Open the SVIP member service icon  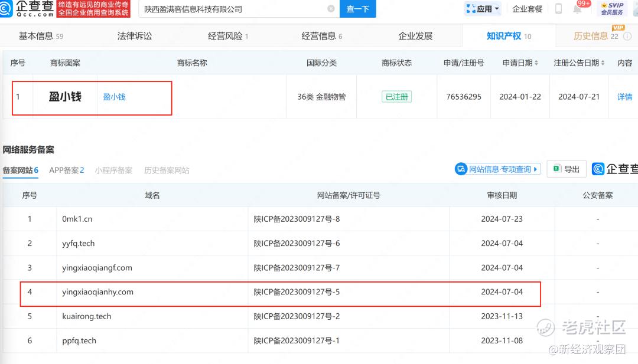[x=612, y=8]
